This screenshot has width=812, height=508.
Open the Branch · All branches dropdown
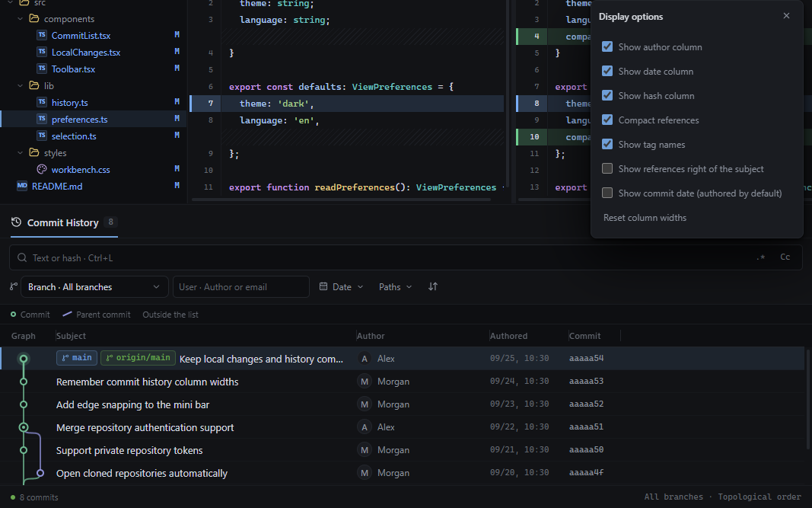point(94,286)
